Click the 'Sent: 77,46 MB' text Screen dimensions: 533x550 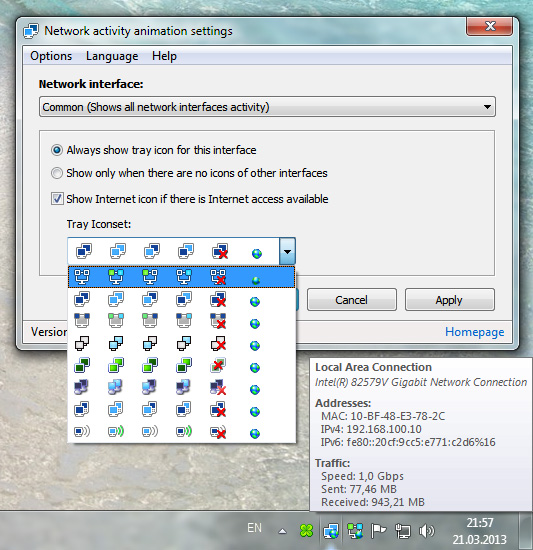pyautogui.click(x=358, y=489)
